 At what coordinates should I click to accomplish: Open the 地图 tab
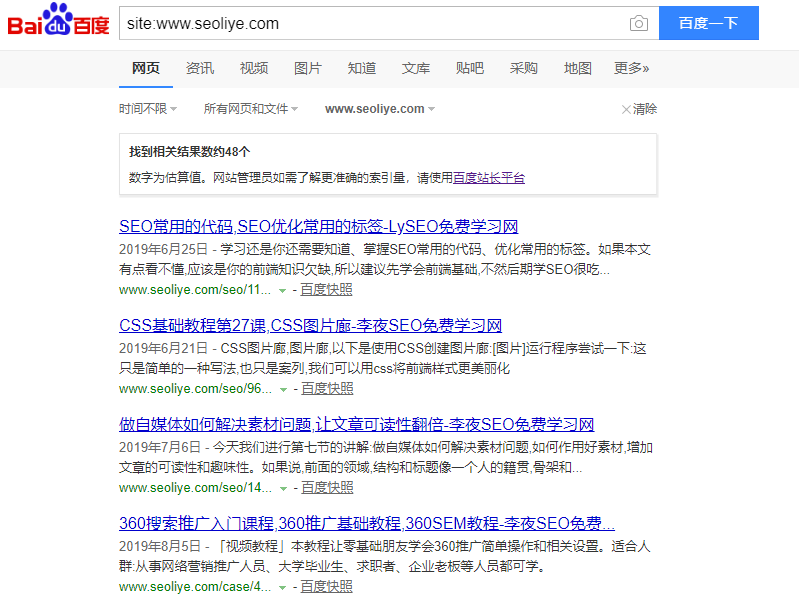point(578,68)
